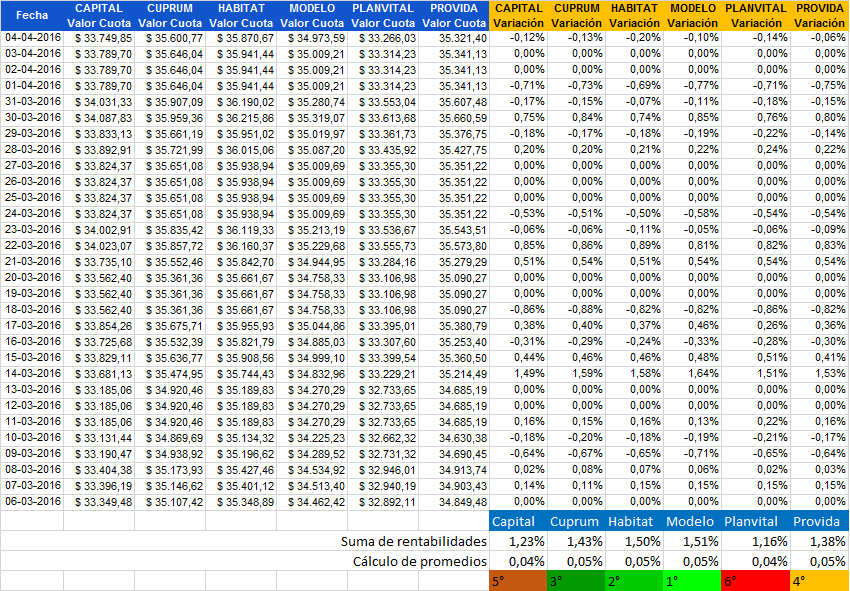This screenshot has width=850, height=591.
Task: Select the orange MODELO Variación header
Action: (693, 16)
